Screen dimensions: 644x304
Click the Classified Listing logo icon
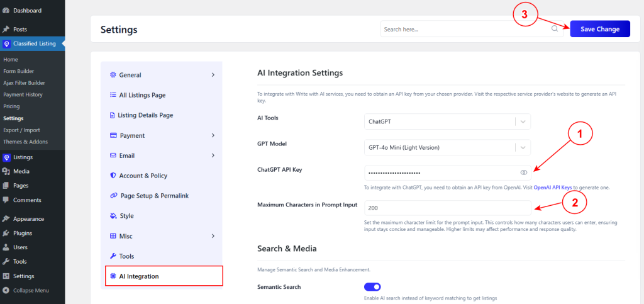click(x=6, y=43)
